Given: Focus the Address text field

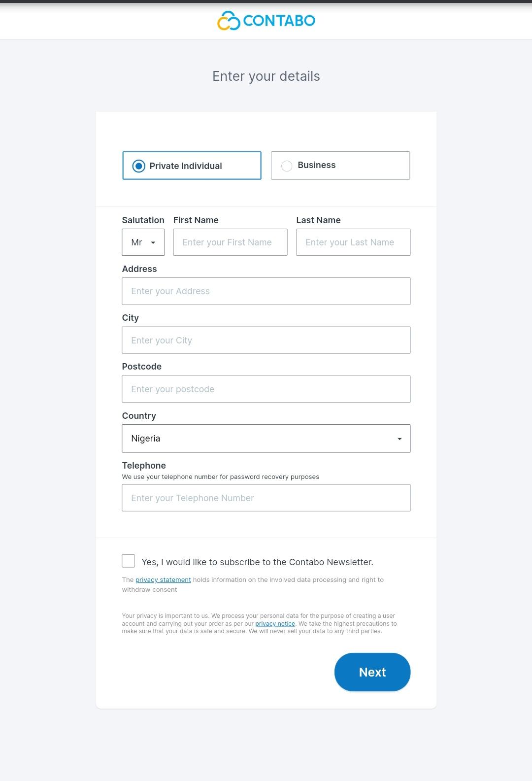Looking at the screenshot, I should coord(266,291).
